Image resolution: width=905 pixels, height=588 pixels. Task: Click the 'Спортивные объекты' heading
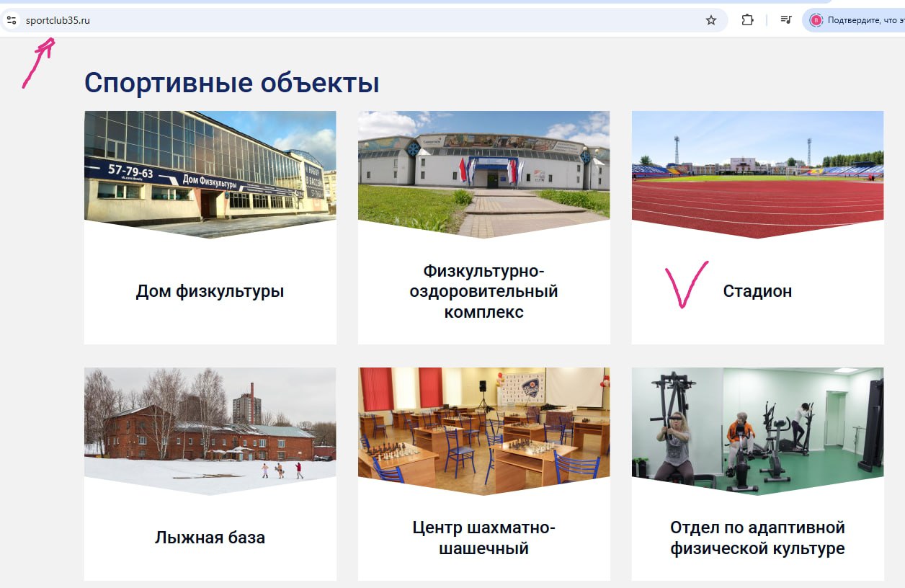pos(231,83)
